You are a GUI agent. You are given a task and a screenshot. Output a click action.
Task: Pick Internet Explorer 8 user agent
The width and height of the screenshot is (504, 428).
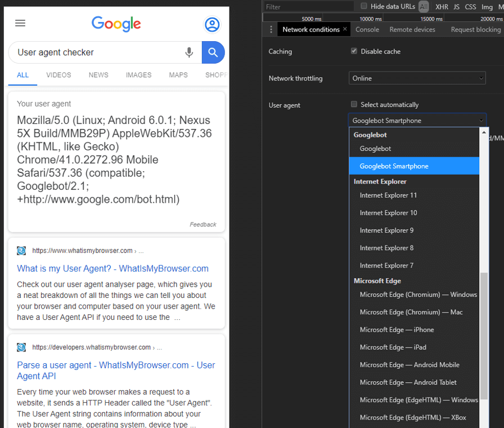tap(414, 248)
